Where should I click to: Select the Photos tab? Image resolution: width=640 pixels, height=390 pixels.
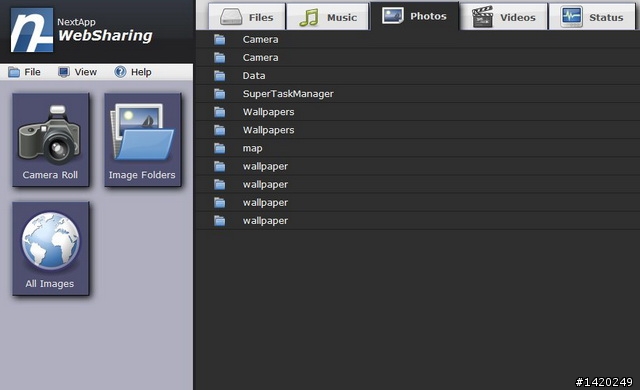click(x=415, y=16)
